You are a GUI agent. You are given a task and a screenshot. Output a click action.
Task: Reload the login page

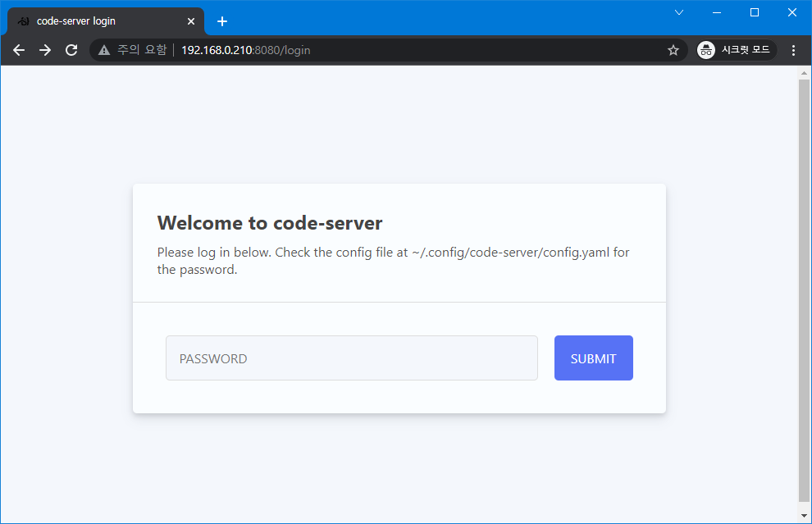(71, 50)
